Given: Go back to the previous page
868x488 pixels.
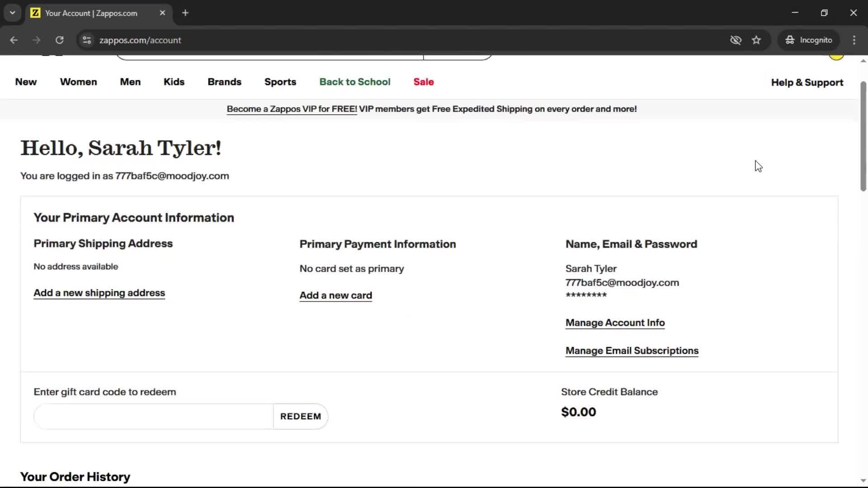Looking at the screenshot, I should pyautogui.click(x=14, y=40).
